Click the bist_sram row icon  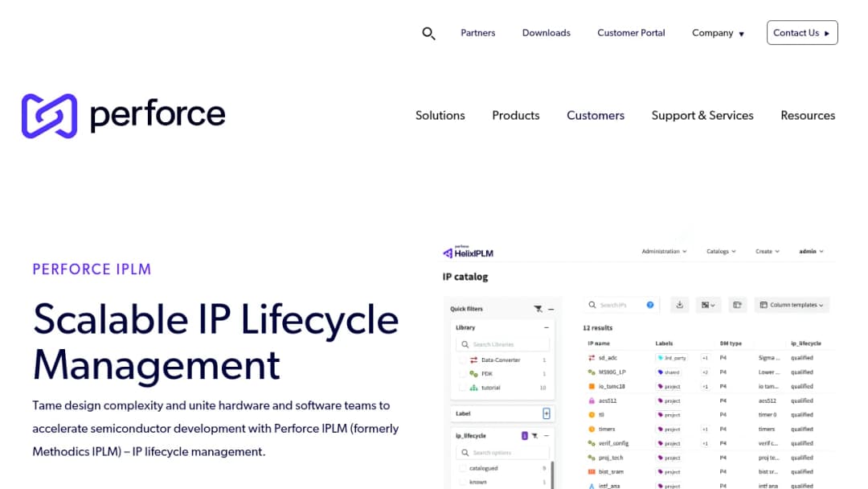(592, 472)
